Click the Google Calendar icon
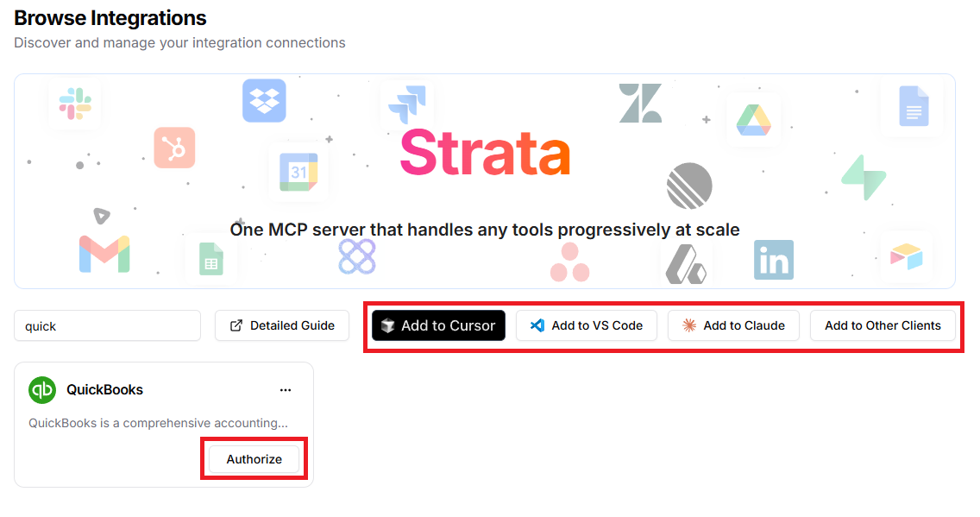 pos(298,173)
